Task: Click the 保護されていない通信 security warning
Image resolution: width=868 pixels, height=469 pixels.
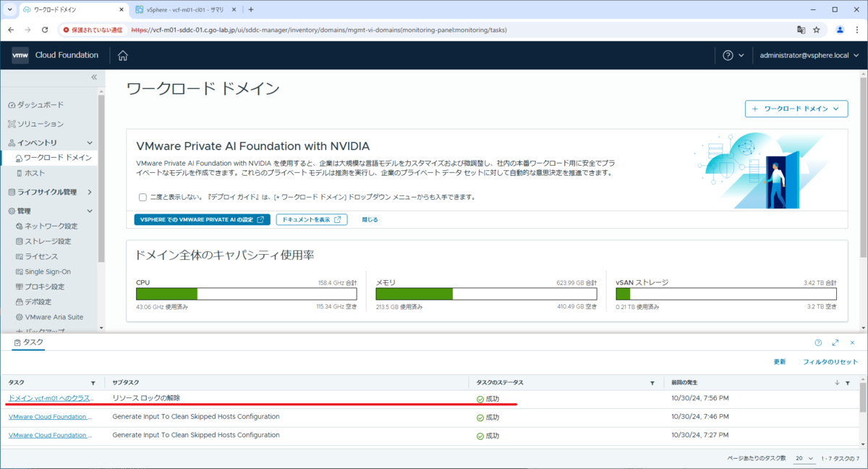Action: coord(93,30)
